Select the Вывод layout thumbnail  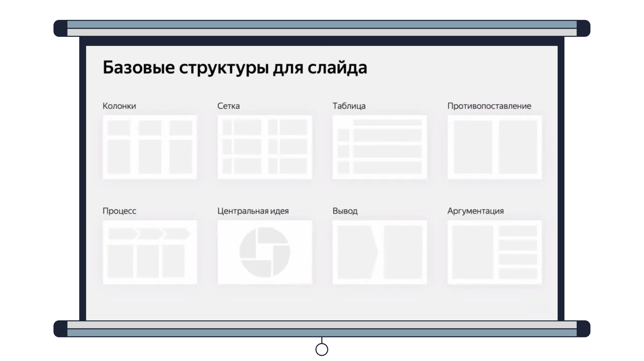tap(380, 252)
